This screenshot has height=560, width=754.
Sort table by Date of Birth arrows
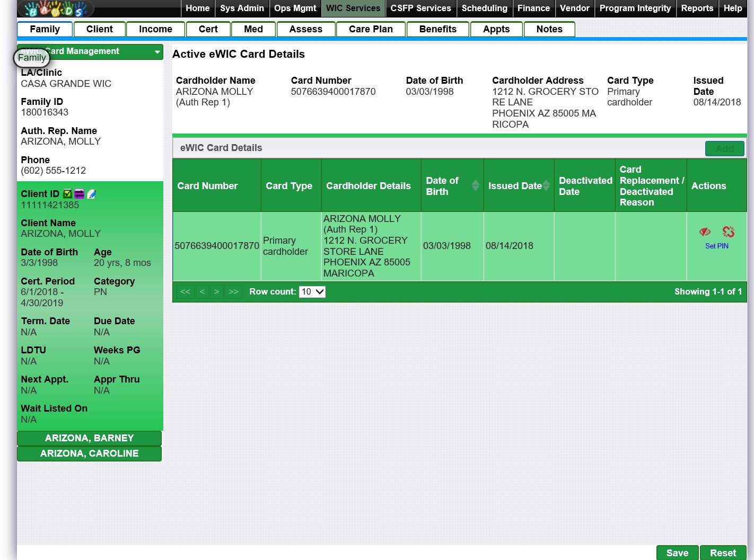475,185
